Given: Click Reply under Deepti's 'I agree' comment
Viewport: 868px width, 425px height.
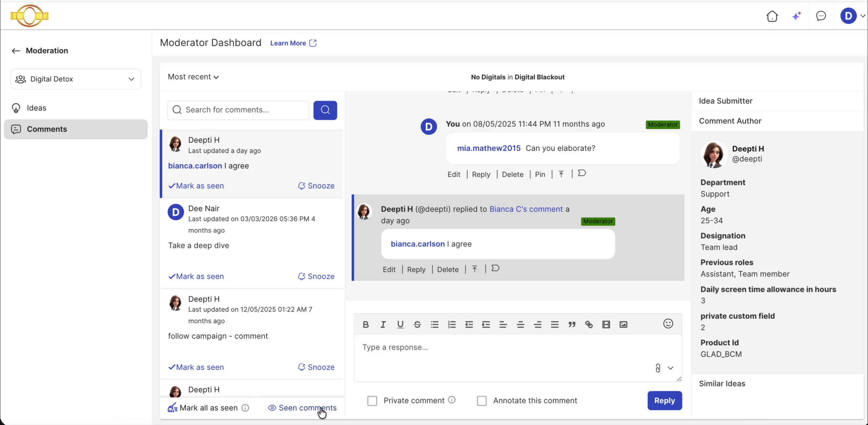Looking at the screenshot, I should 416,269.
